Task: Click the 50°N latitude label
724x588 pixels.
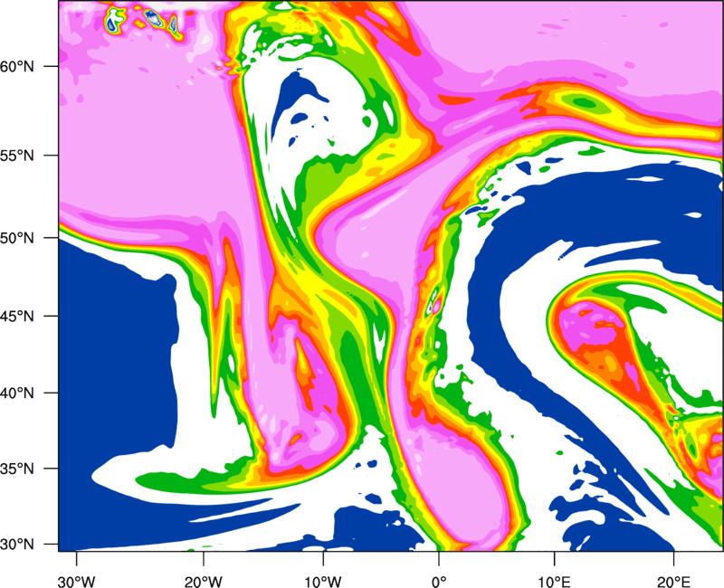Action: pos(17,239)
